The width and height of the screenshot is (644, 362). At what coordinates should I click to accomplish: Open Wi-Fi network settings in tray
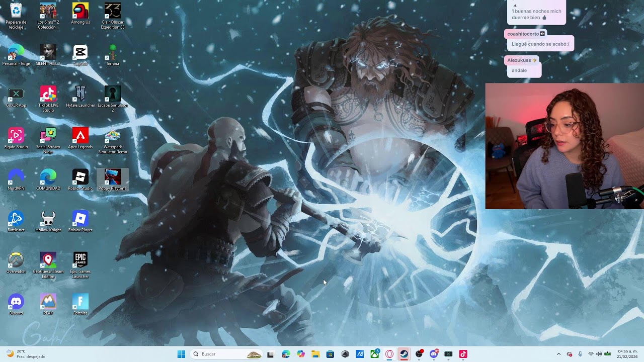(591, 354)
